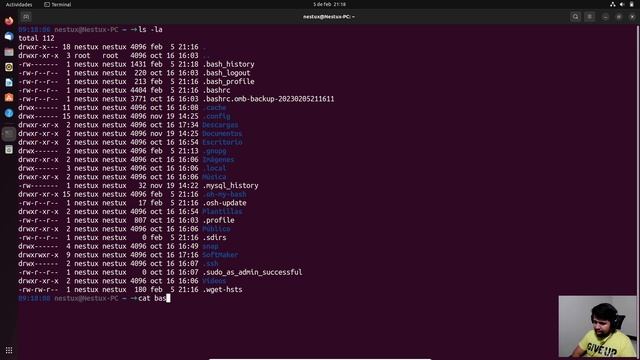Click the Documentos directory name
640x360 pixels.
click(222, 133)
